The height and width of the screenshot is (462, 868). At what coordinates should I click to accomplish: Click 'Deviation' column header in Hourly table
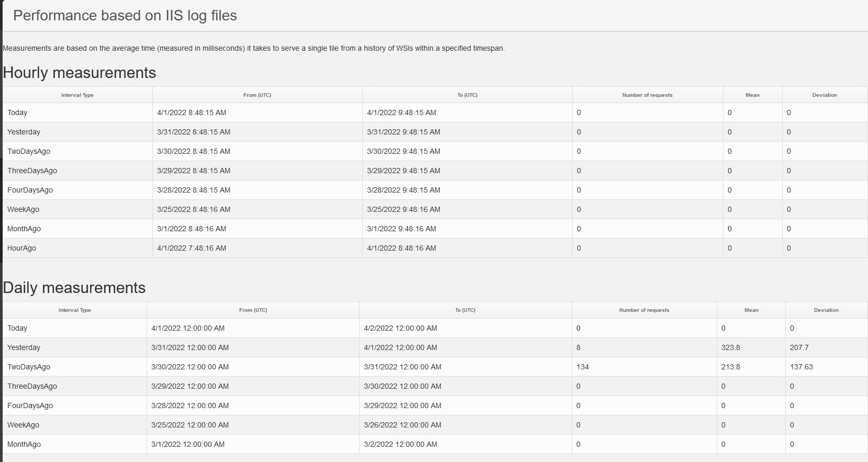(x=825, y=95)
